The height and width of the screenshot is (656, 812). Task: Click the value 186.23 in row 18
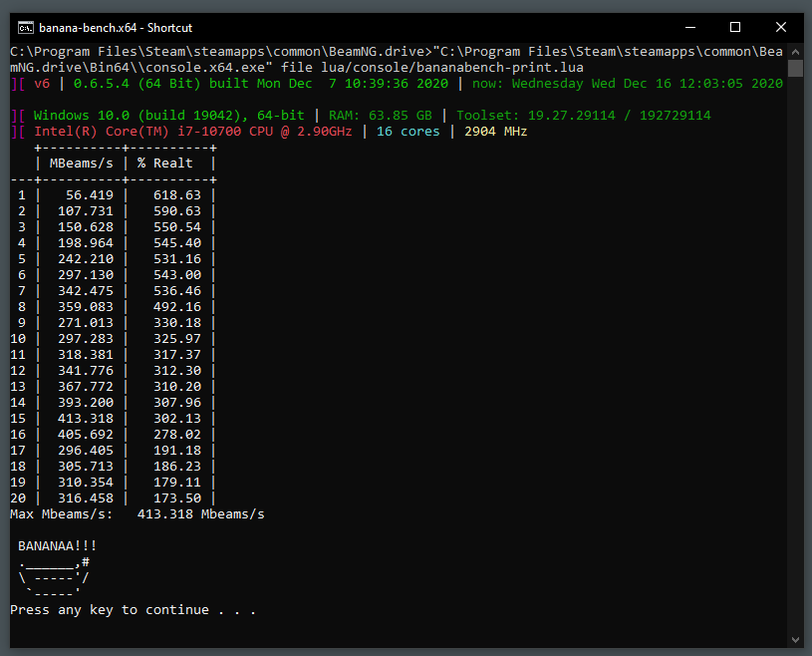pos(177,467)
